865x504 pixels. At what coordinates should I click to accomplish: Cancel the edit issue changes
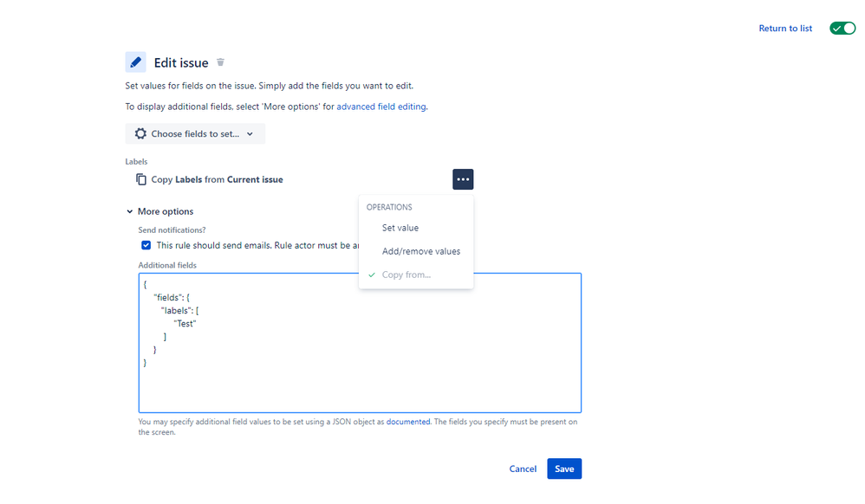(523, 468)
